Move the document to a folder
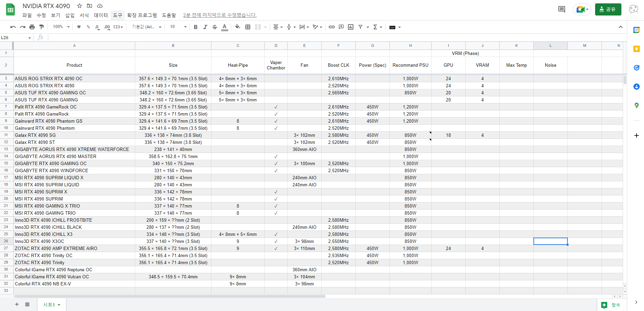644x311 pixels. coord(89,6)
